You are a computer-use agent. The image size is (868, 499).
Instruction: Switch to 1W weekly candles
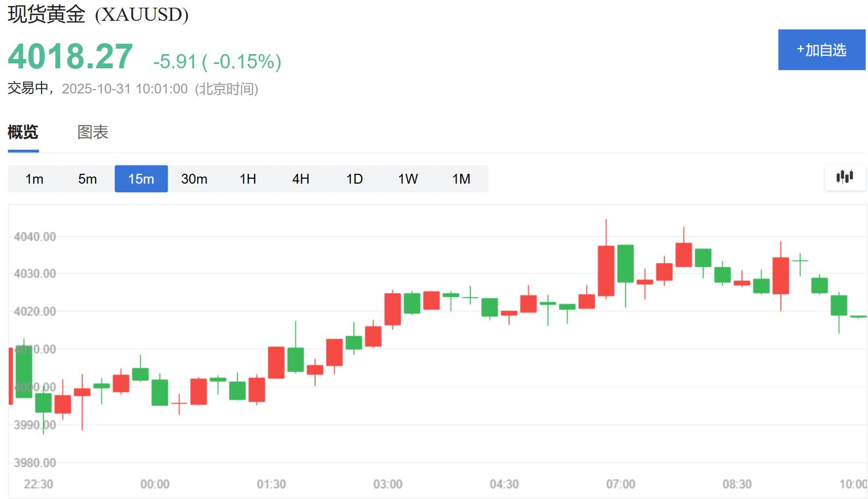click(408, 179)
